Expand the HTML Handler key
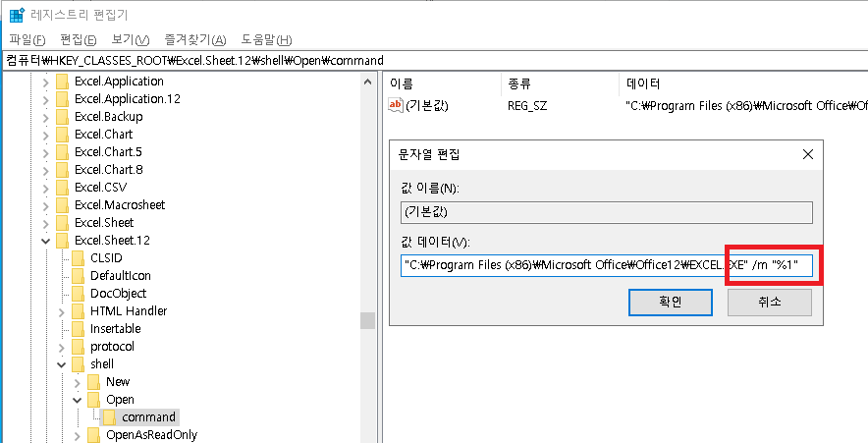868x443 pixels. (x=62, y=311)
